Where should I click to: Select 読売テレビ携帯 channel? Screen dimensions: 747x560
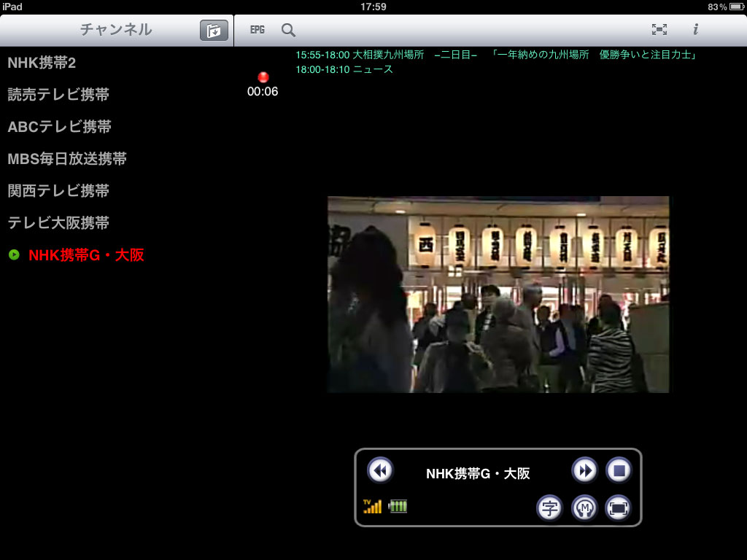[x=116, y=95]
